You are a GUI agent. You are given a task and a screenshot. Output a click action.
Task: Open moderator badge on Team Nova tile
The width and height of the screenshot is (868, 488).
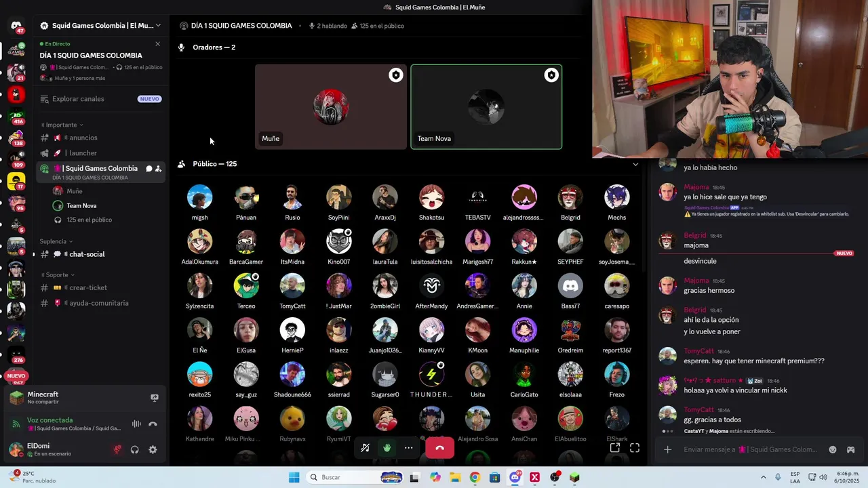(x=551, y=75)
